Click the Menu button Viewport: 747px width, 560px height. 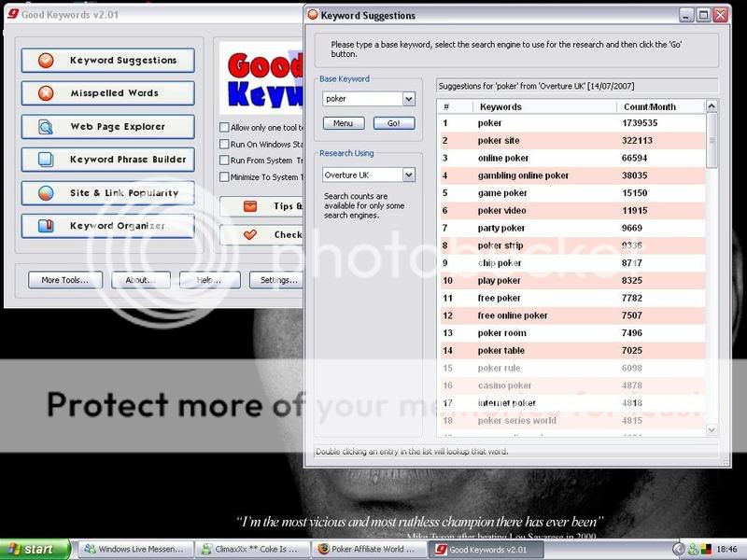[x=344, y=123]
